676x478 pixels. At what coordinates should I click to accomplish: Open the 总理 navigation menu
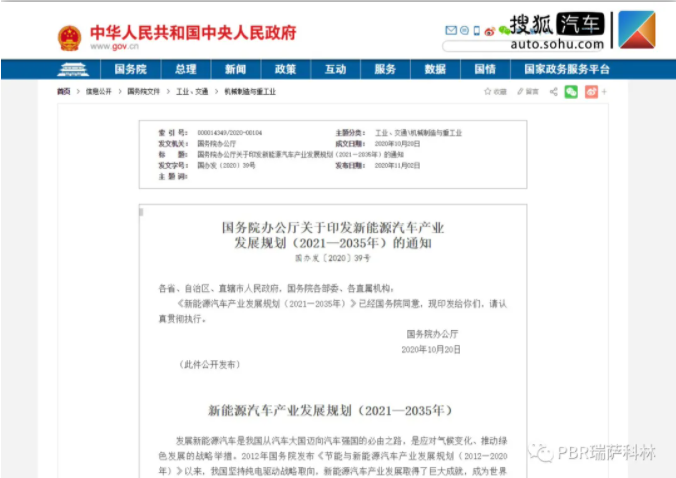click(185, 69)
